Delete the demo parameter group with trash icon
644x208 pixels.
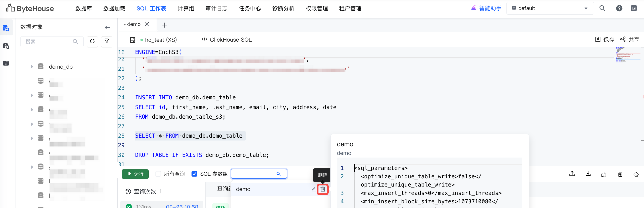[323, 189]
